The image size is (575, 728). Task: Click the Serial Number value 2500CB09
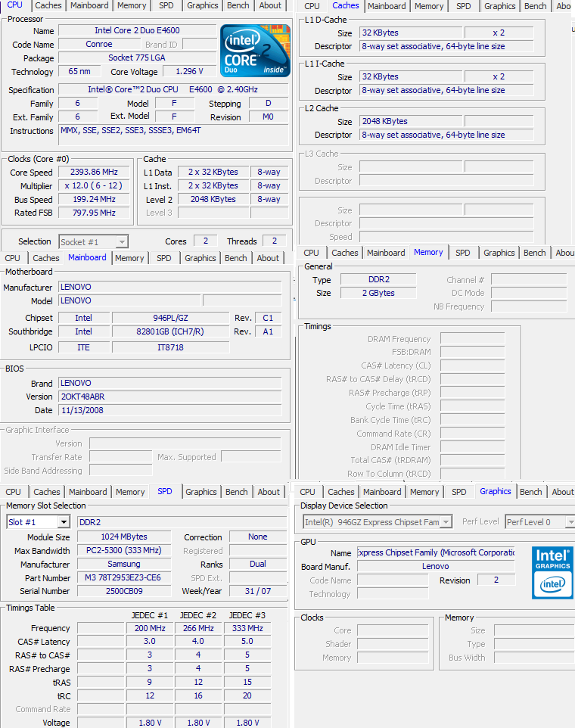(x=124, y=591)
